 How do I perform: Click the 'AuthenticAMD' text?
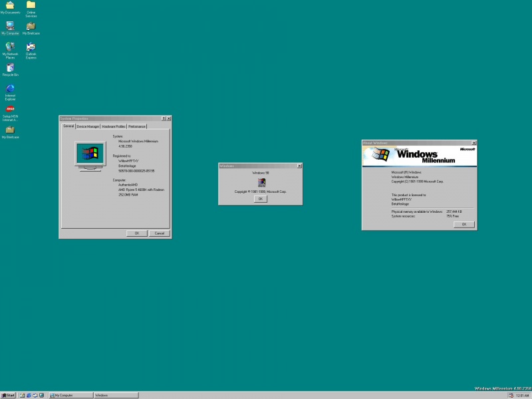pos(128,185)
